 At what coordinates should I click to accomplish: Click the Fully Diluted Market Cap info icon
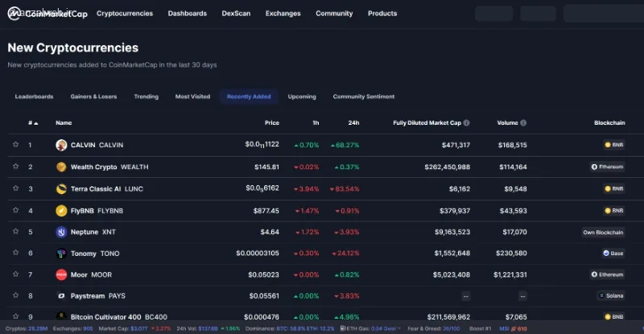coord(466,123)
